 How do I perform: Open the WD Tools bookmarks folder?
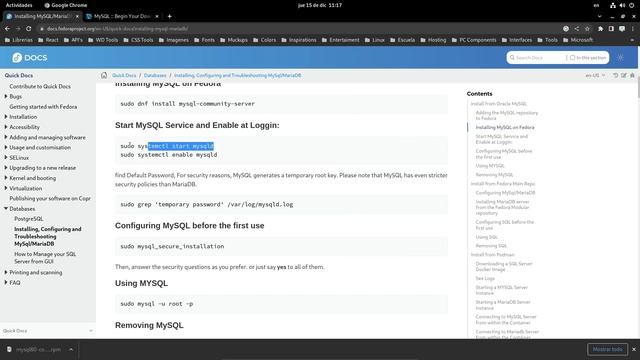(103, 40)
